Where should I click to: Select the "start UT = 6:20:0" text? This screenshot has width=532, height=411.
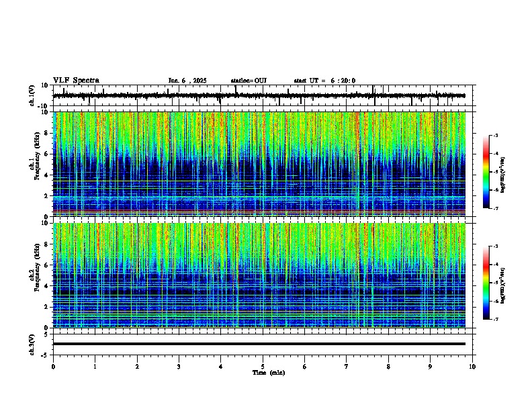(x=324, y=81)
